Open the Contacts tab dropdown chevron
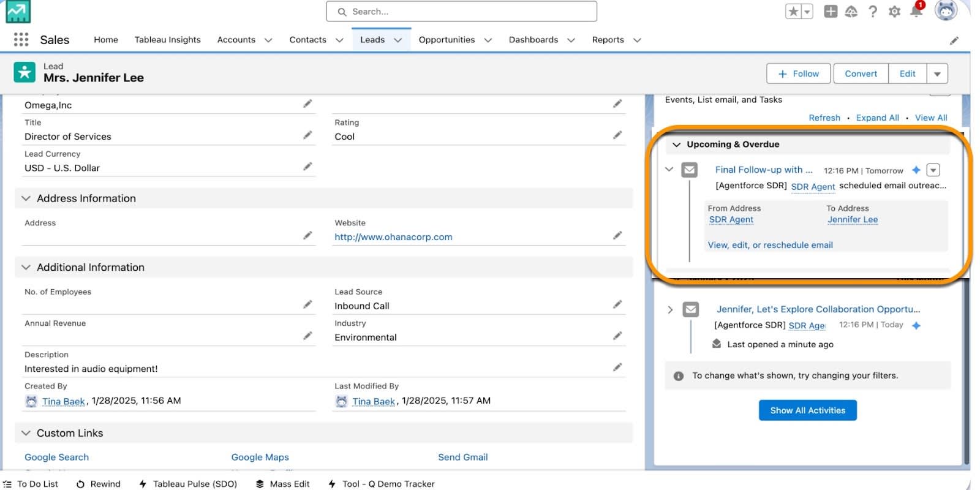 [339, 40]
